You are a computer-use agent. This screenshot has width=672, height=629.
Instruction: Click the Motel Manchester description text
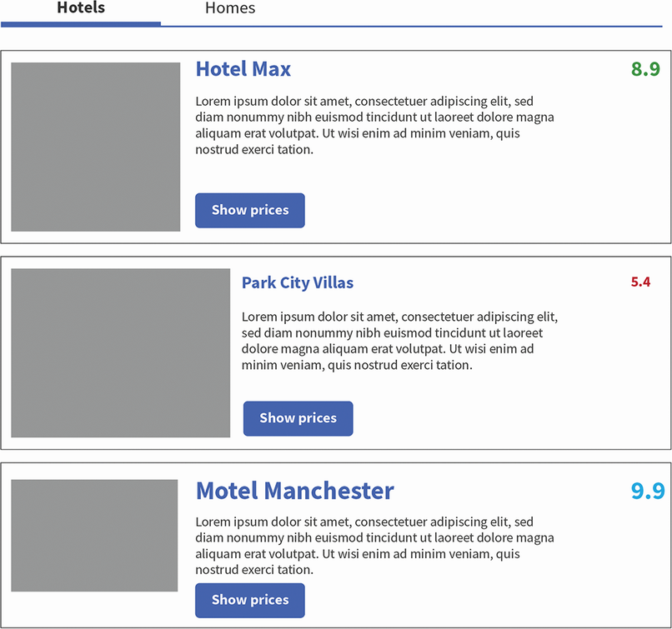point(374,546)
